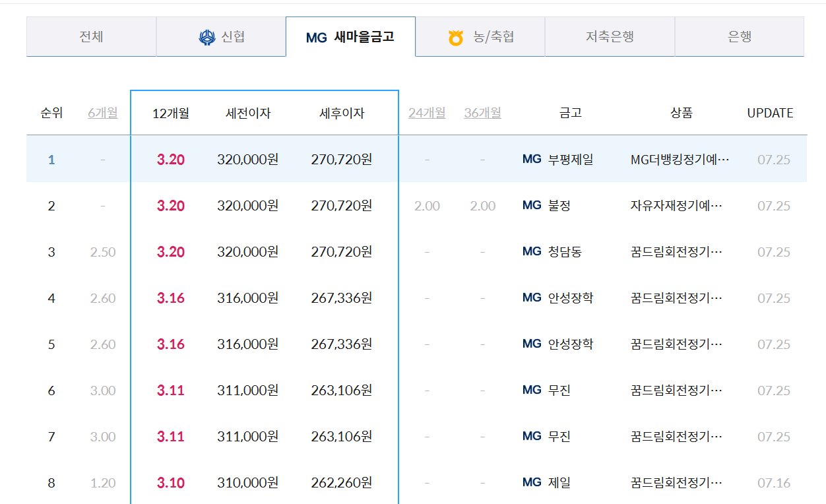
Task: Click 2.60 six-month rate in rank 5 row
Action: (103, 344)
